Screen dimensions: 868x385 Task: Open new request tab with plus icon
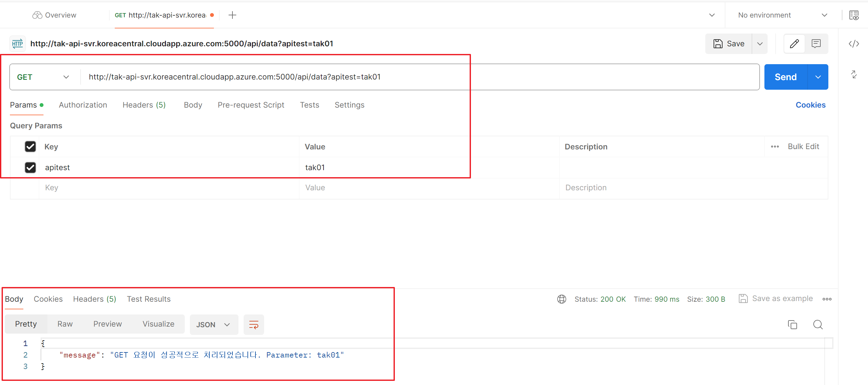pos(232,15)
